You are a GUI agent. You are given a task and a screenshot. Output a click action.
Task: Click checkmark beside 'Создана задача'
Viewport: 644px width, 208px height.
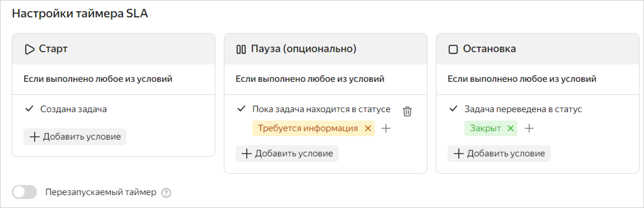[x=29, y=109]
